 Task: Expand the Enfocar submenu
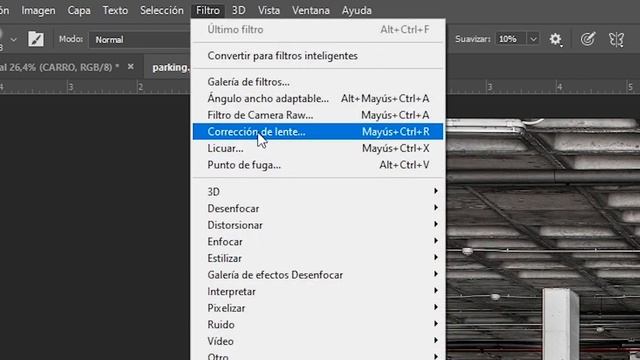[318, 242]
